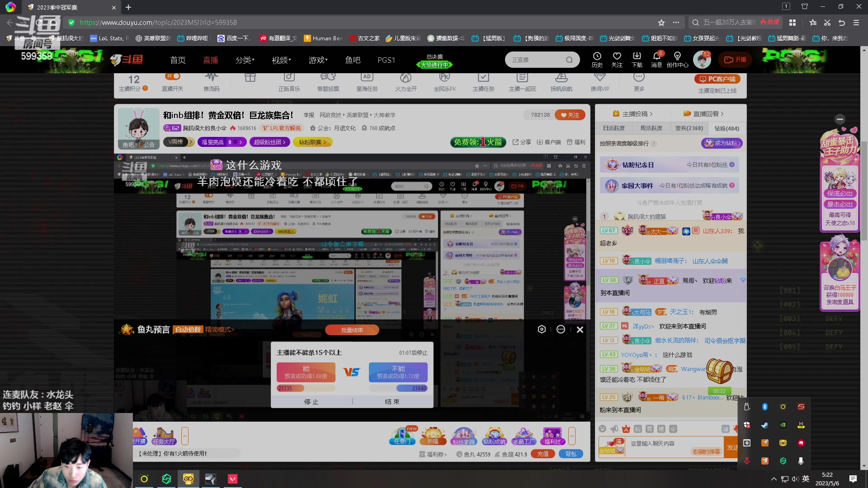This screenshot has width=868, height=488.
Task: Open the golden treasure chest in chat
Action: (719, 371)
